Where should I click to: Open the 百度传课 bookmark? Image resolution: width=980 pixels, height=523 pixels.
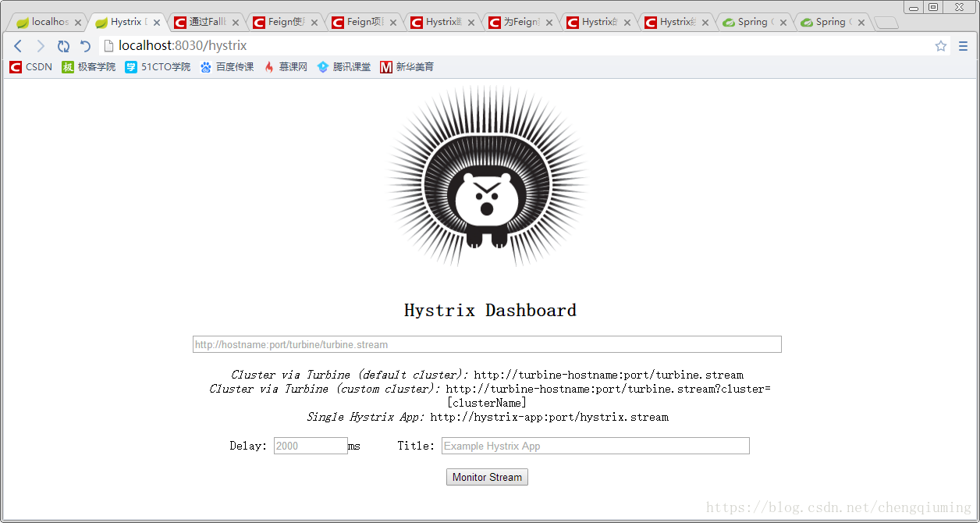pyautogui.click(x=227, y=67)
